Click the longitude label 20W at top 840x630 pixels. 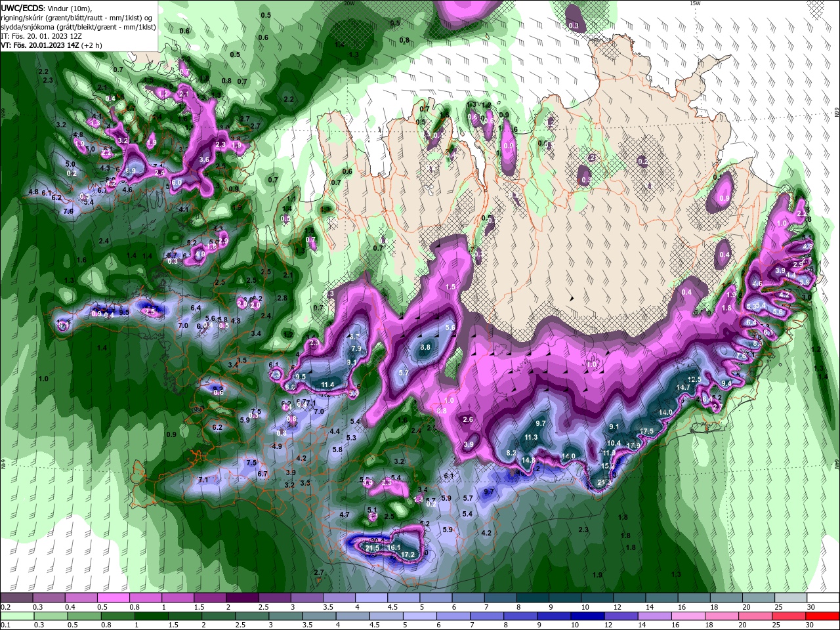(x=349, y=3)
